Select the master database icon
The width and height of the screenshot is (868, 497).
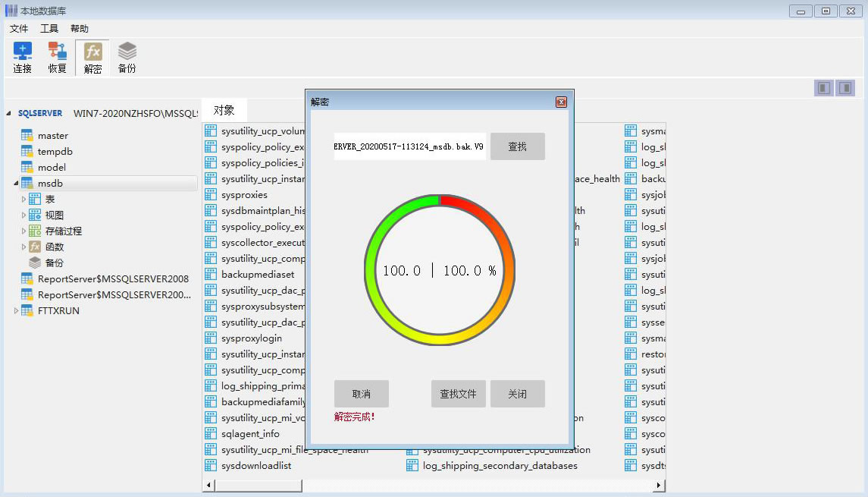27,136
